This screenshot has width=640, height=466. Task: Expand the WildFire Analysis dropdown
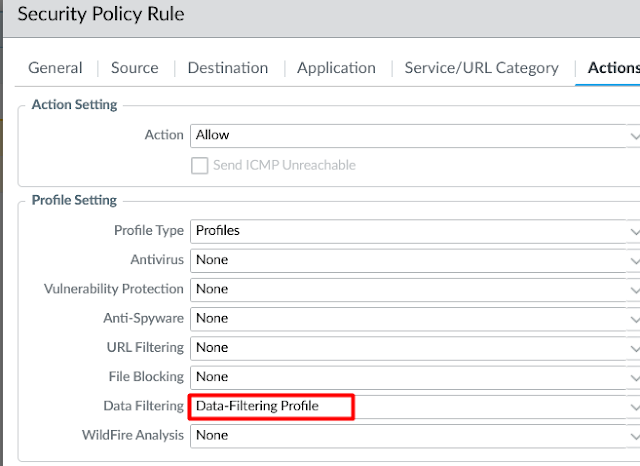point(410,436)
